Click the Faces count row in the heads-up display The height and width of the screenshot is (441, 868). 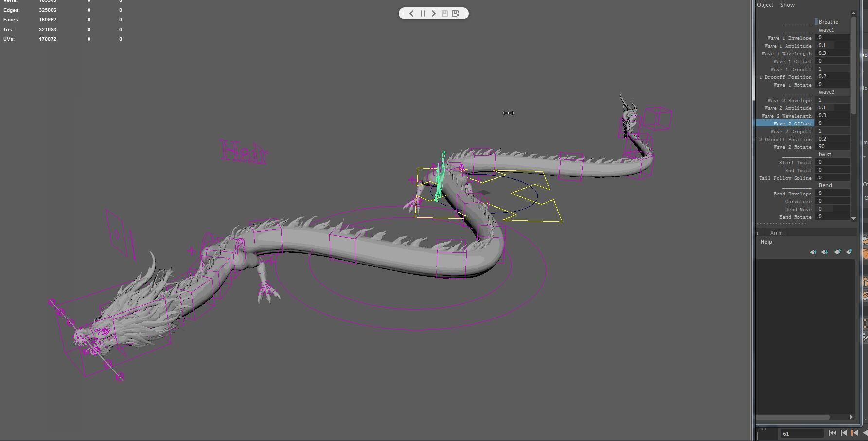[62, 20]
